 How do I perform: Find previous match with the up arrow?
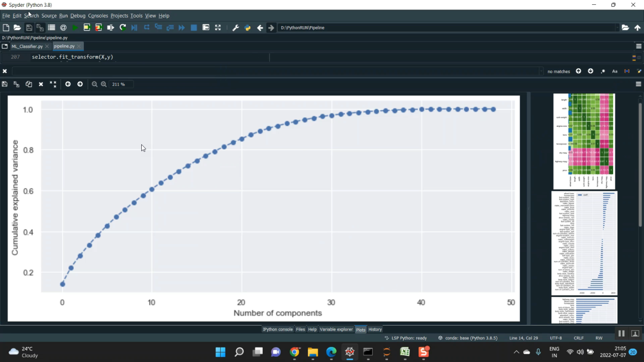pyautogui.click(x=578, y=71)
